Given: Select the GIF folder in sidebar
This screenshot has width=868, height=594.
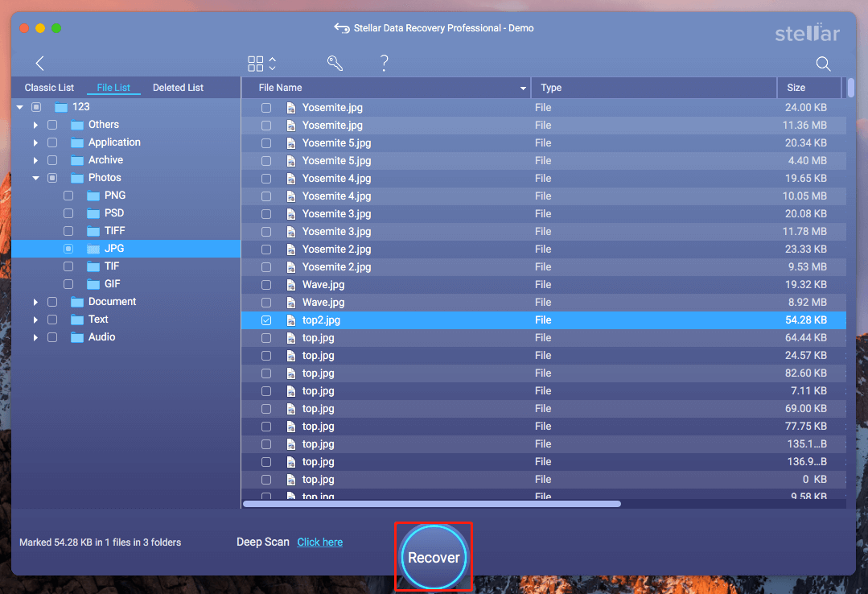Looking at the screenshot, I should 111,283.
